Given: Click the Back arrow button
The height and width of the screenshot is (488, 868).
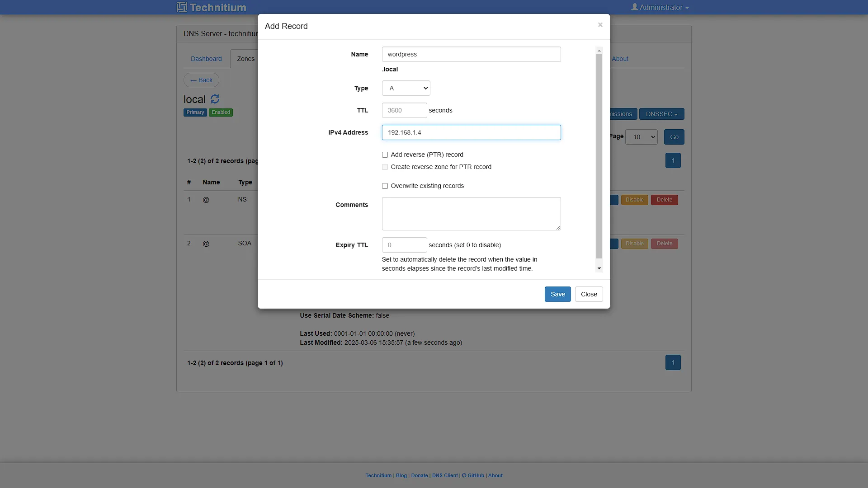Looking at the screenshot, I should [201, 80].
